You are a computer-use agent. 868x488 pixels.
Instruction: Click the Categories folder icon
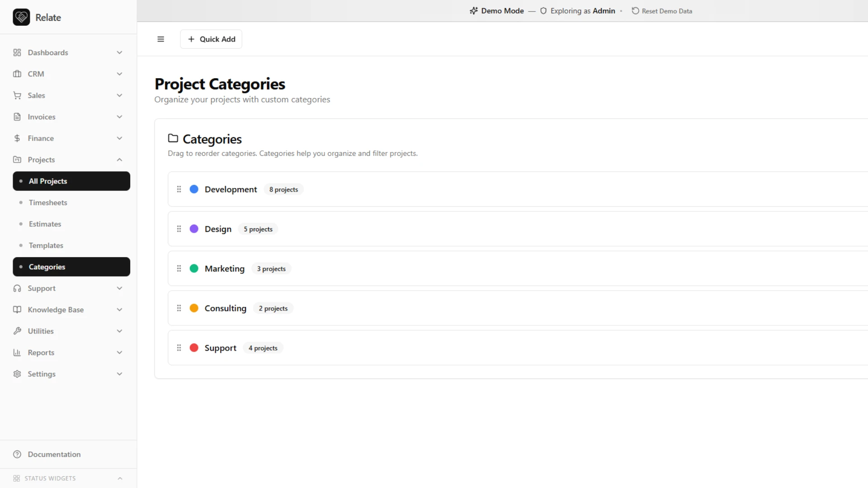pos(173,138)
